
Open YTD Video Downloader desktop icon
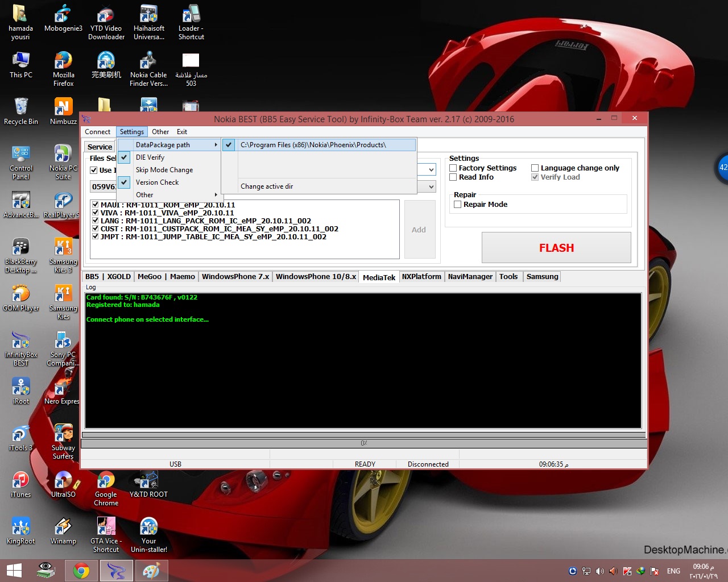coord(106,23)
